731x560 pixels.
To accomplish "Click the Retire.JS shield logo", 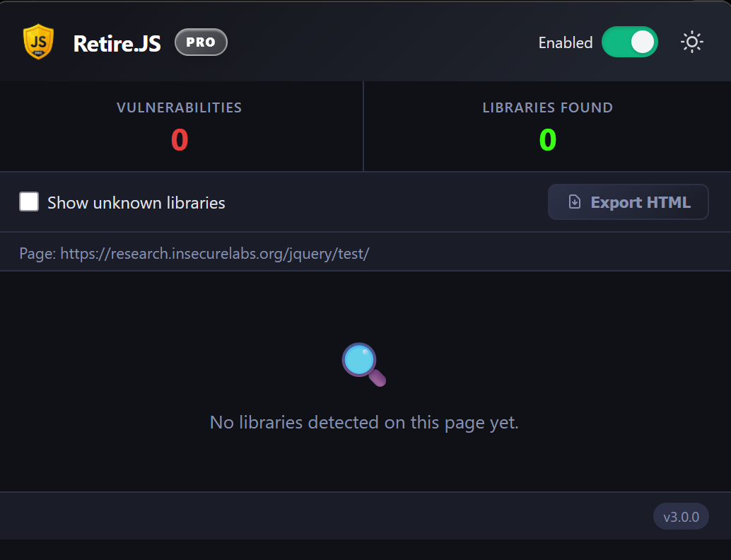I will [38, 42].
